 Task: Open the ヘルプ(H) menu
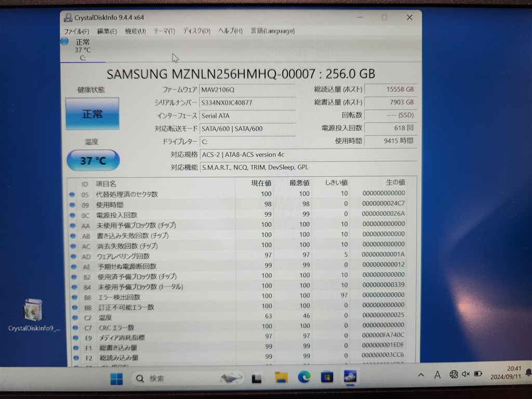click(230, 31)
